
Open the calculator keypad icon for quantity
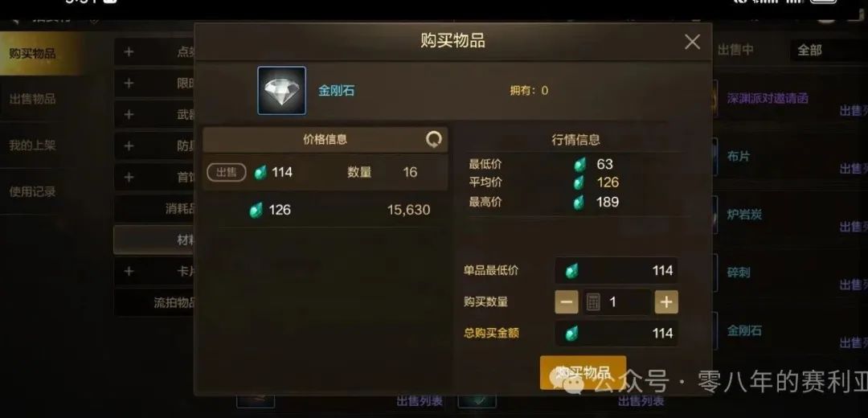(593, 301)
